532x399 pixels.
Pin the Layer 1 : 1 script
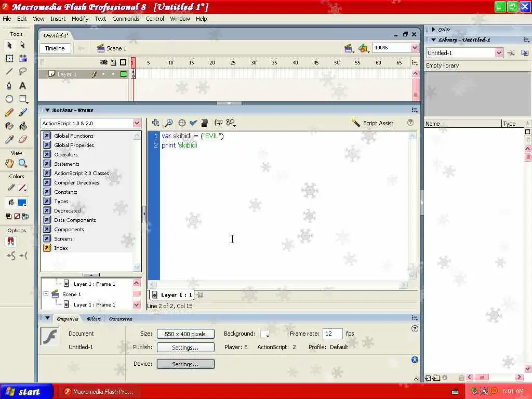(x=199, y=295)
